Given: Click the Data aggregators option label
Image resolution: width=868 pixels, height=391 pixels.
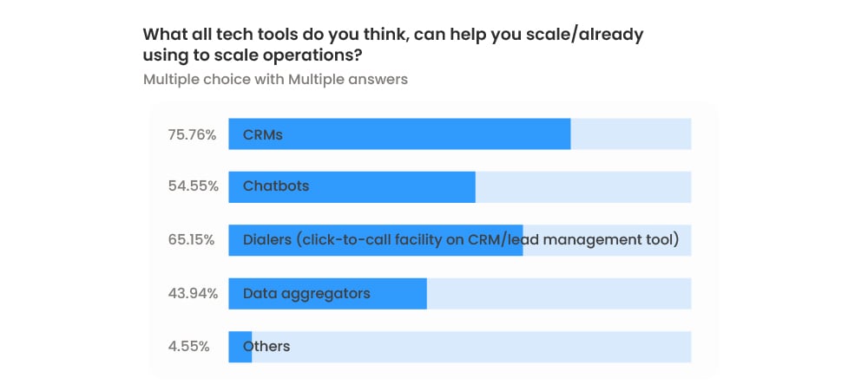Looking at the screenshot, I should pyautogui.click(x=306, y=294).
